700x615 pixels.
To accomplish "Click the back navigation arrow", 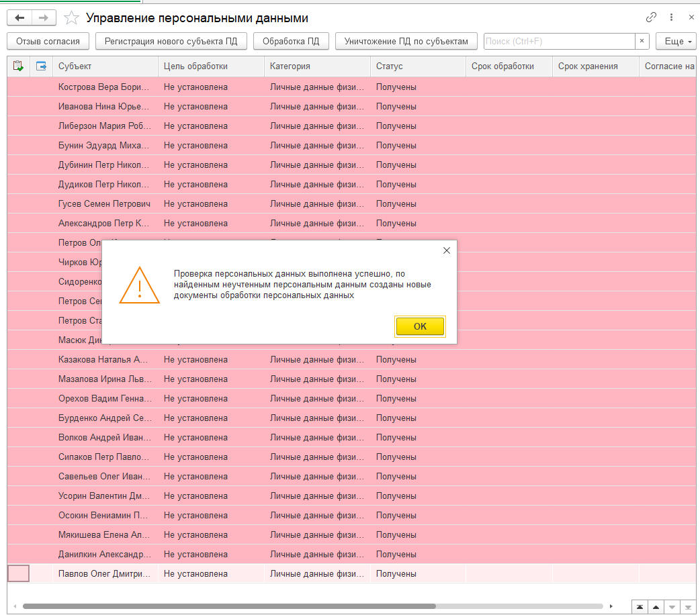I will click(x=19, y=18).
